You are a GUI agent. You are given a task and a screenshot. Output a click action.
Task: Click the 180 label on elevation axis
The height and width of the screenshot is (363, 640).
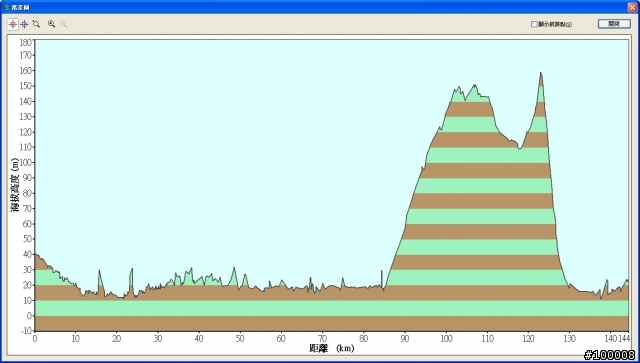tap(26, 42)
